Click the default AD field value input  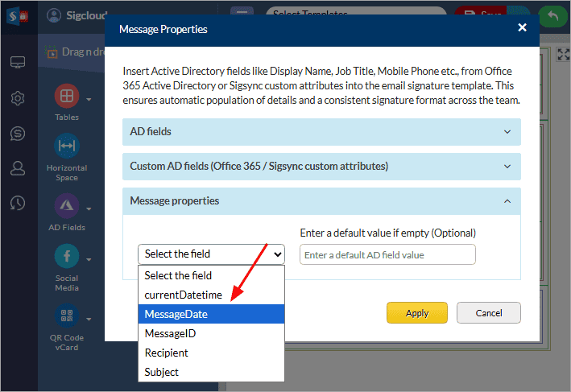(387, 255)
